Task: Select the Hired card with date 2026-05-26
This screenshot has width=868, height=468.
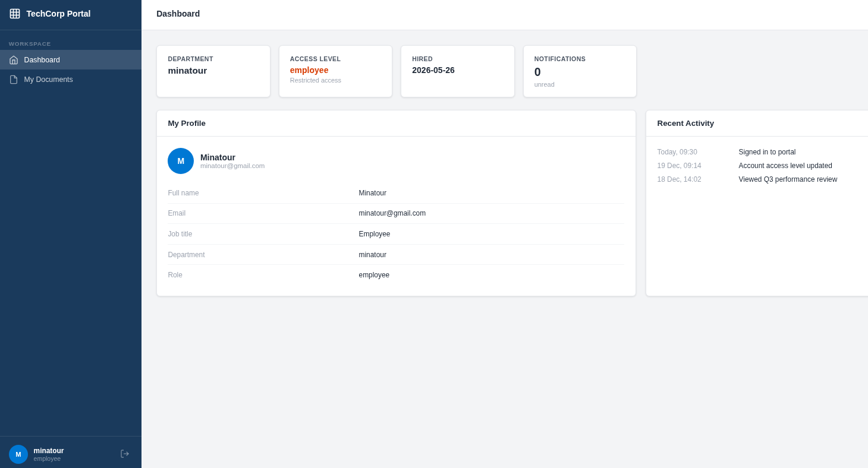Action: click(458, 71)
